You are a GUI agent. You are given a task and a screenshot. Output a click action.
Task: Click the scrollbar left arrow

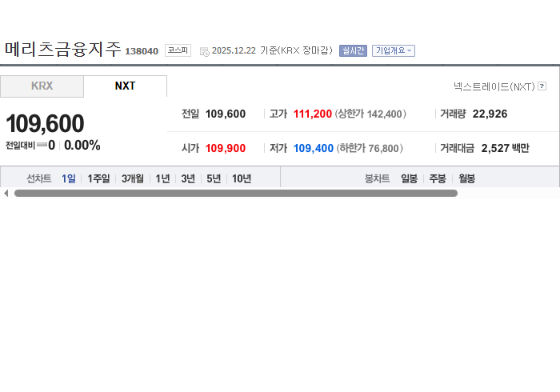(x=6, y=193)
